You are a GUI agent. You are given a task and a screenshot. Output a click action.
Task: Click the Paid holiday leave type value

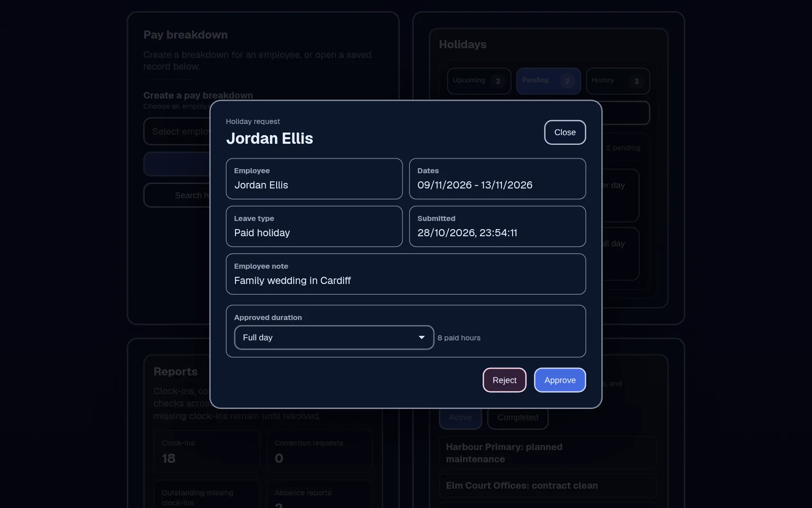coord(262,233)
